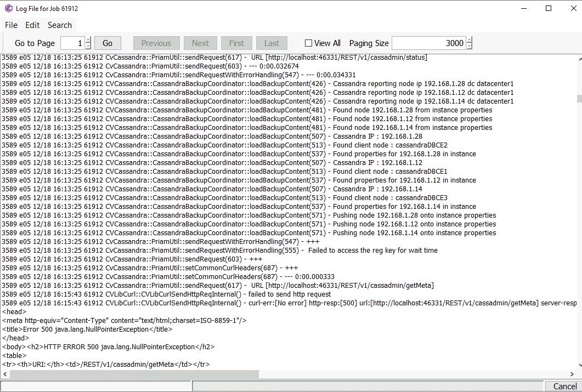This screenshot has height=392, width=582.
Task: Click the Next page button
Action: [200, 43]
